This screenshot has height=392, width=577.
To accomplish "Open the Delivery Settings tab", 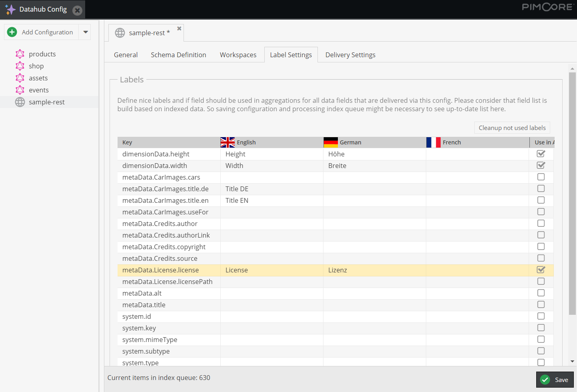I will point(350,55).
